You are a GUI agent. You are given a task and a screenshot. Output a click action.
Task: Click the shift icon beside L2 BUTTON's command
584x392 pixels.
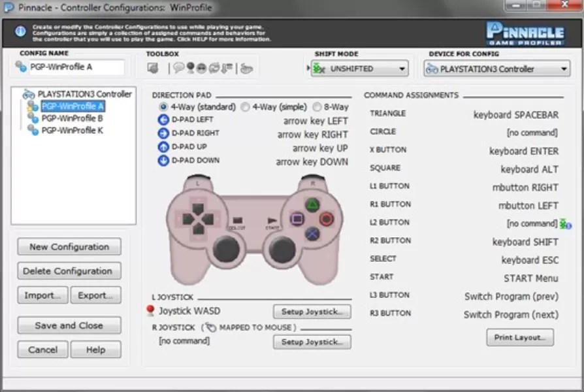click(565, 224)
